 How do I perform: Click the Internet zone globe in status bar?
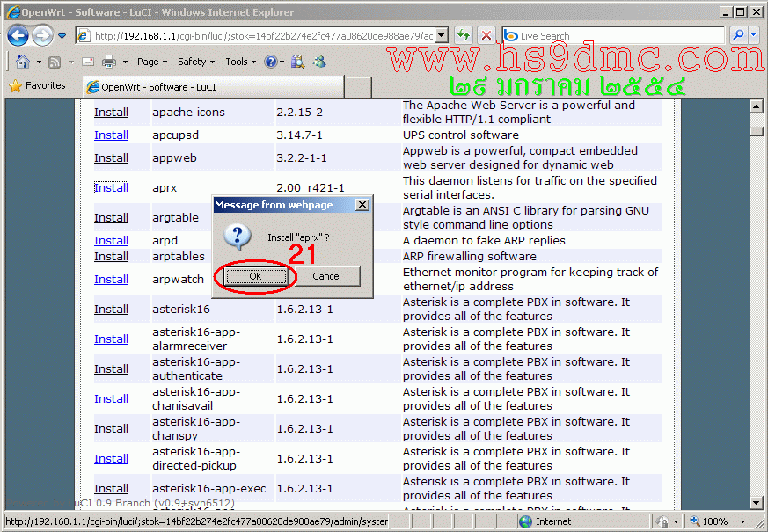click(x=525, y=521)
